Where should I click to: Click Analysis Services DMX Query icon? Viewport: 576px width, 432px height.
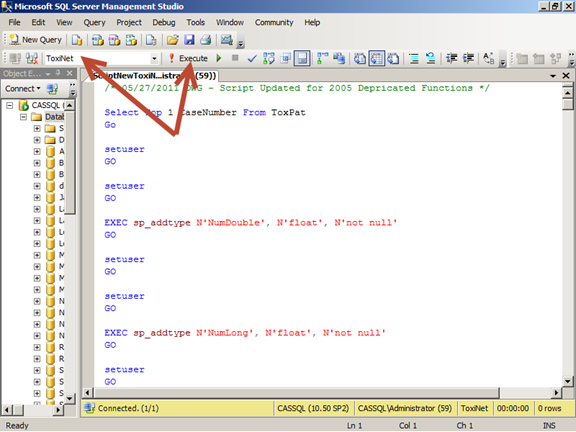pyautogui.click(x=114, y=40)
